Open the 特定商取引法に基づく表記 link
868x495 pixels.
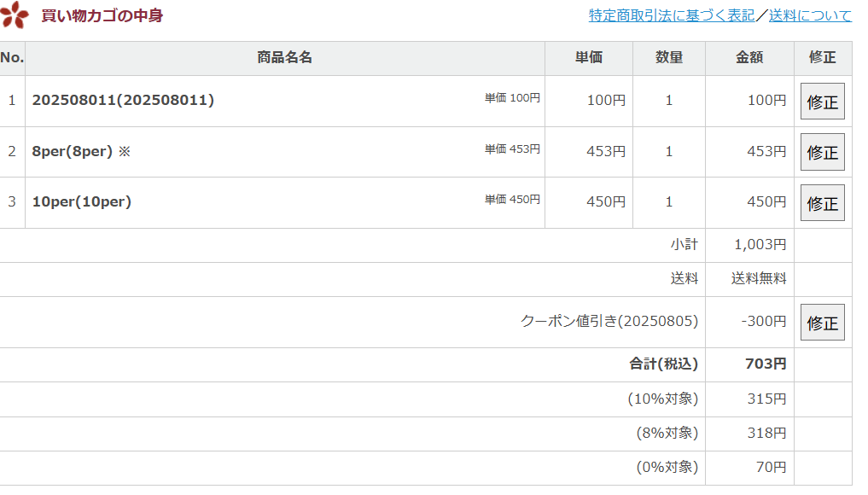[x=671, y=15]
